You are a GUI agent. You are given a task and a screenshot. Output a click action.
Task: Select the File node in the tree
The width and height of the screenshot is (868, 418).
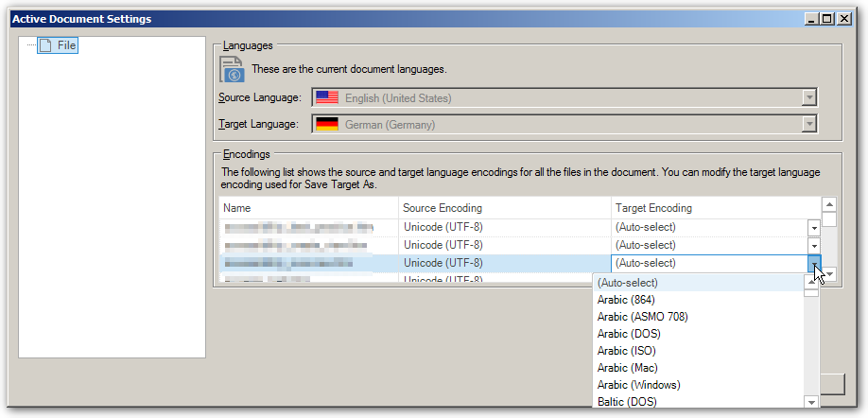pos(58,45)
